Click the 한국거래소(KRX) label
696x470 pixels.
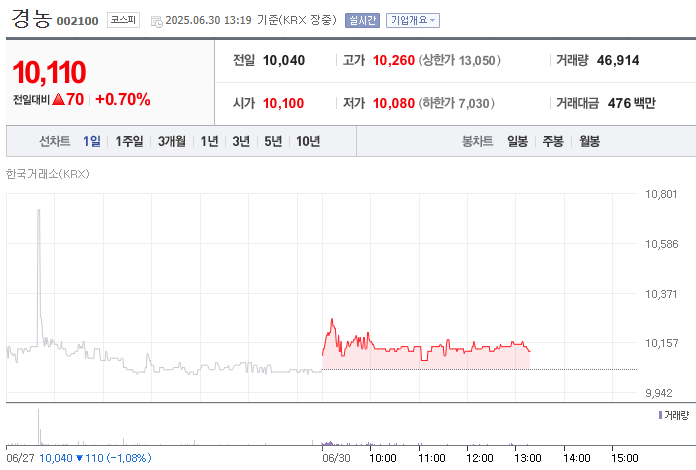[47, 174]
